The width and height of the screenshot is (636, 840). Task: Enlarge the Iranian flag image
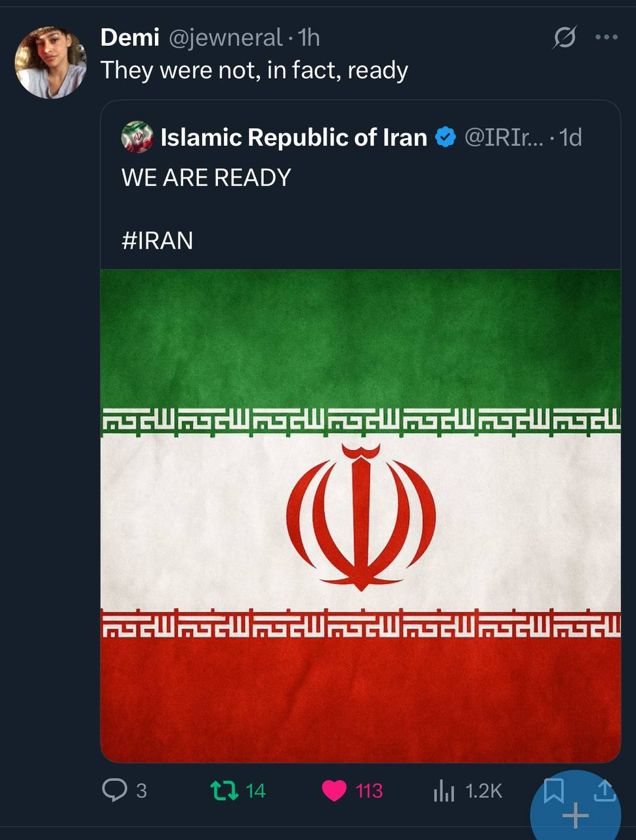pyautogui.click(x=360, y=516)
